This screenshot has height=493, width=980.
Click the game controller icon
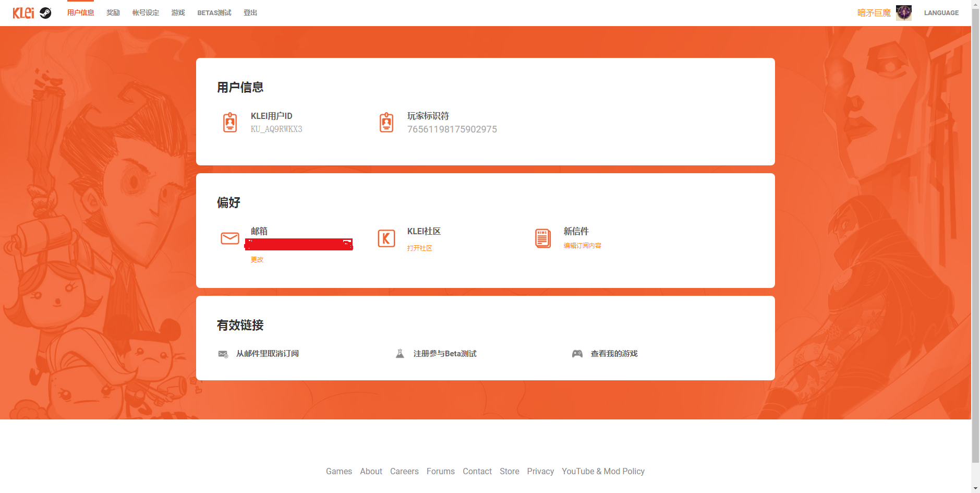577,354
